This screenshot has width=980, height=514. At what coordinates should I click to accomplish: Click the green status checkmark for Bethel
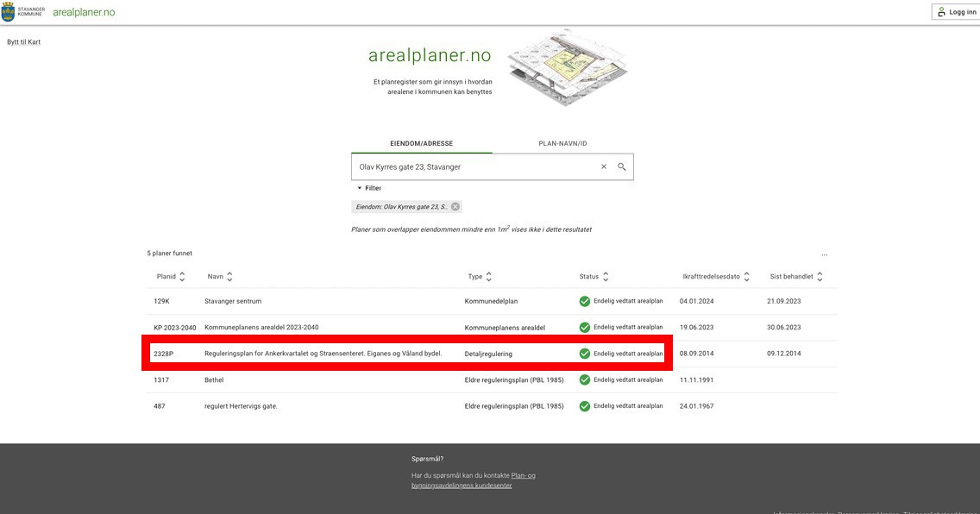[x=585, y=379]
